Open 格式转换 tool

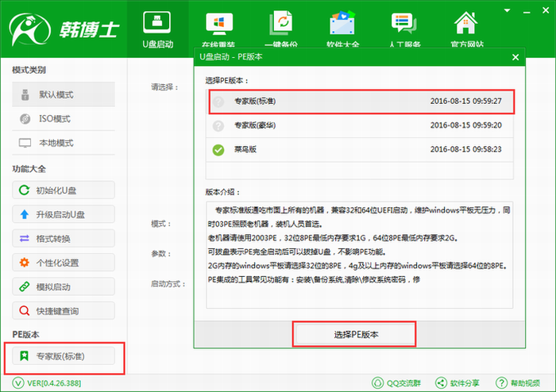(64, 239)
